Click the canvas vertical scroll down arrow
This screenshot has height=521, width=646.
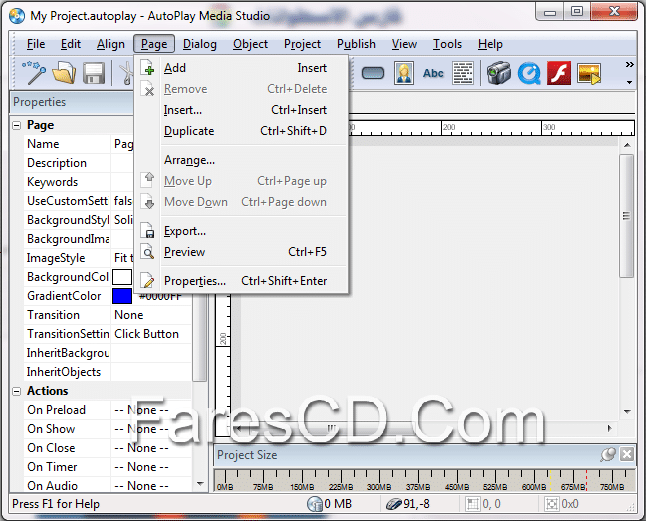tap(627, 411)
